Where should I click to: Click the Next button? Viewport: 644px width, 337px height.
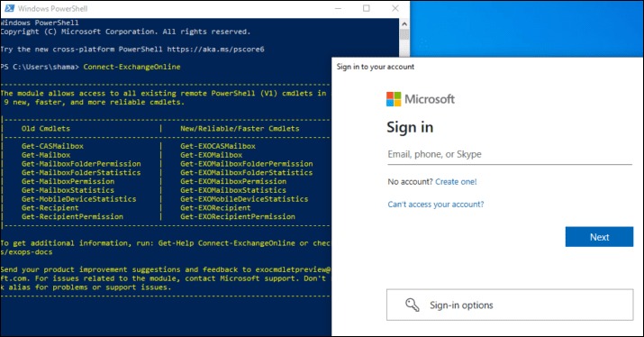[x=599, y=237]
